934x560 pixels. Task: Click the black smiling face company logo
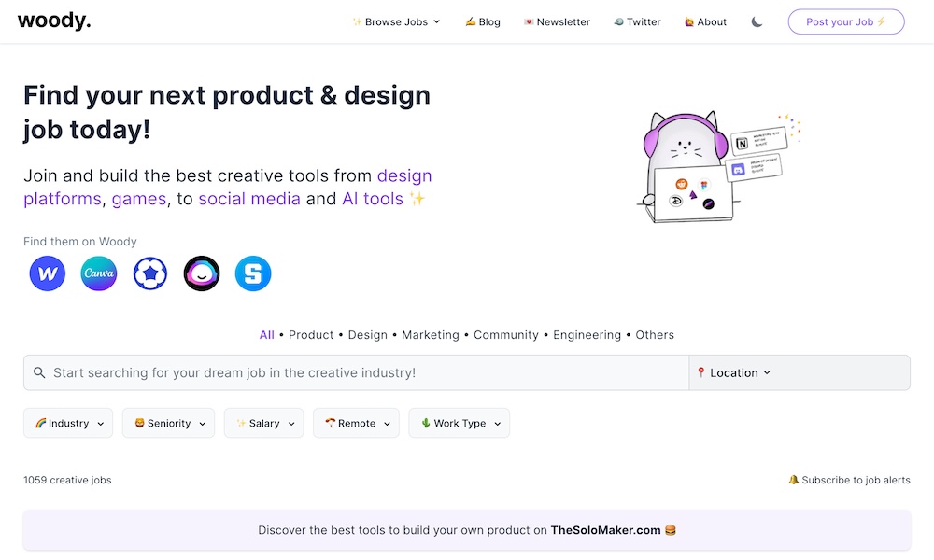202,273
